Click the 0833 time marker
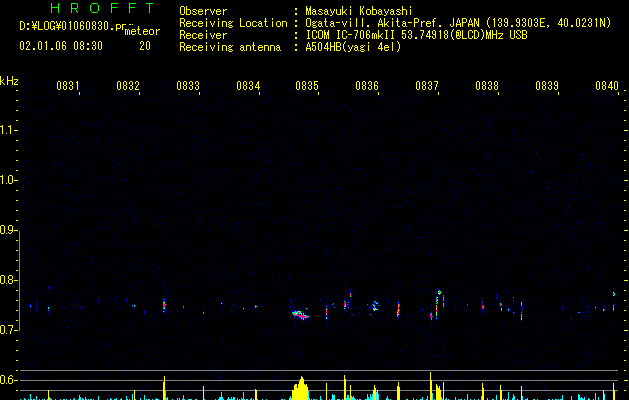This screenshot has height=400, width=629. [x=188, y=85]
